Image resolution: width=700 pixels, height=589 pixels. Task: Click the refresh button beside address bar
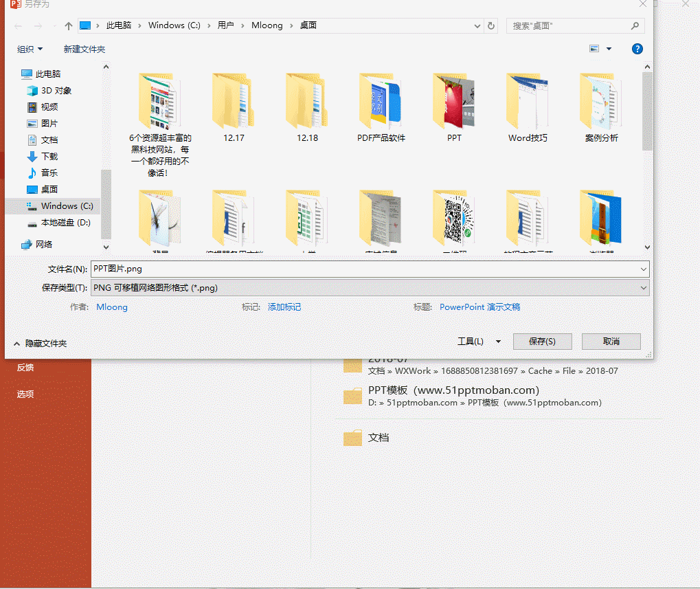pyautogui.click(x=491, y=26)
